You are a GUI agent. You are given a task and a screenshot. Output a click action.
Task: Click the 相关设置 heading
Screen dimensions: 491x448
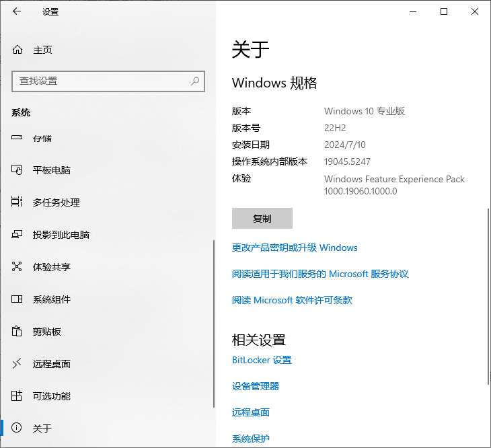click(x=259, y=340)
